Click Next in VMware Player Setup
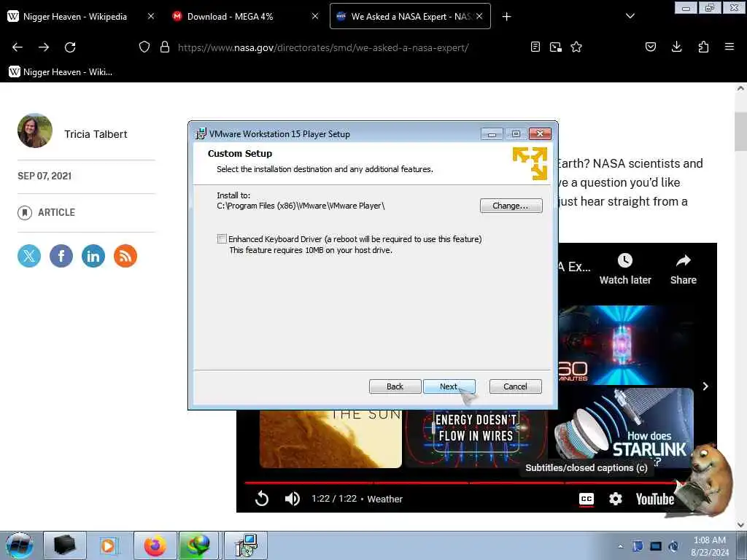This screenshot has height=560, width=747. 449,386
